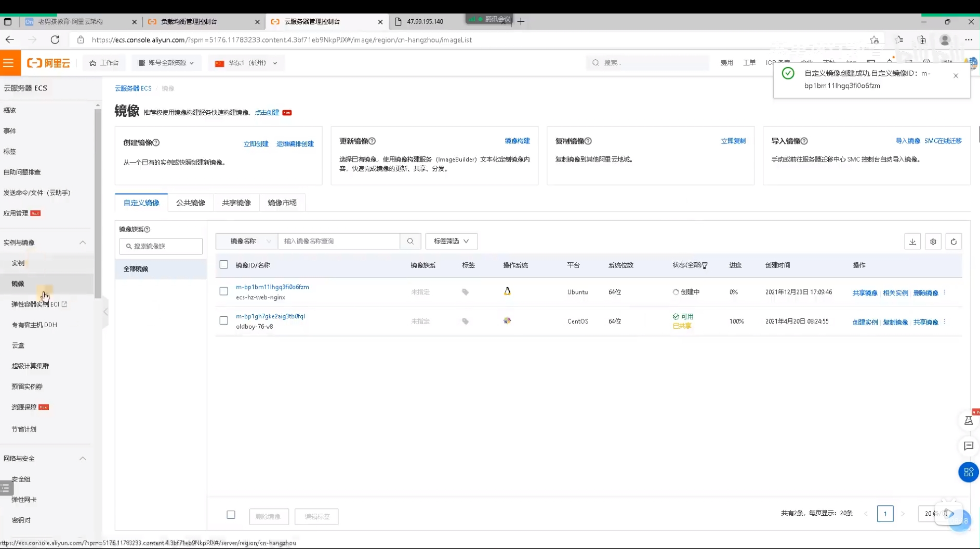The width and height of the screenshot is (980, 549).
Task: Open the Aliyun hamburger menu
Action: point(9,63)
